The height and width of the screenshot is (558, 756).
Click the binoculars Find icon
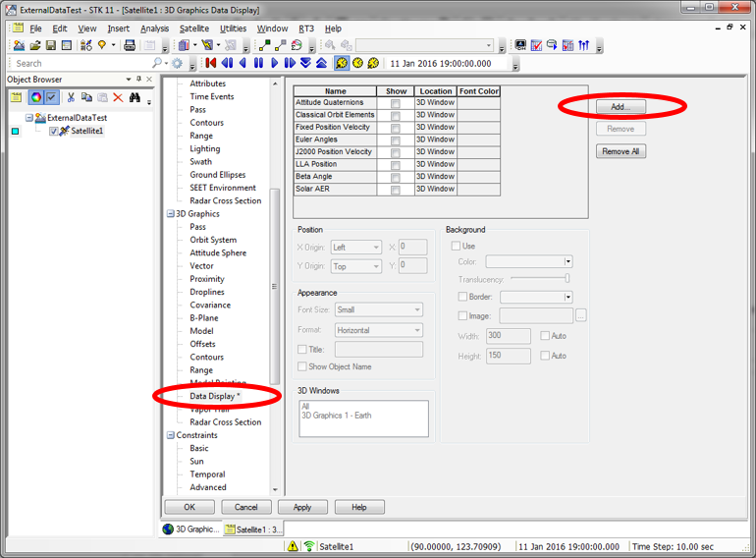[135, 97]
